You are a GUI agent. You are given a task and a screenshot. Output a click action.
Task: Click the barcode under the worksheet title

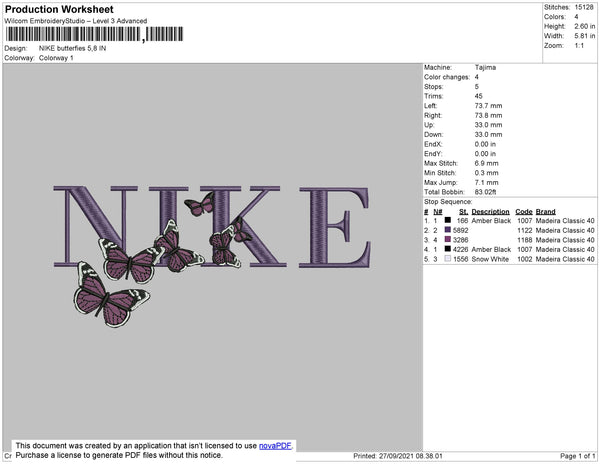[94, 34]
